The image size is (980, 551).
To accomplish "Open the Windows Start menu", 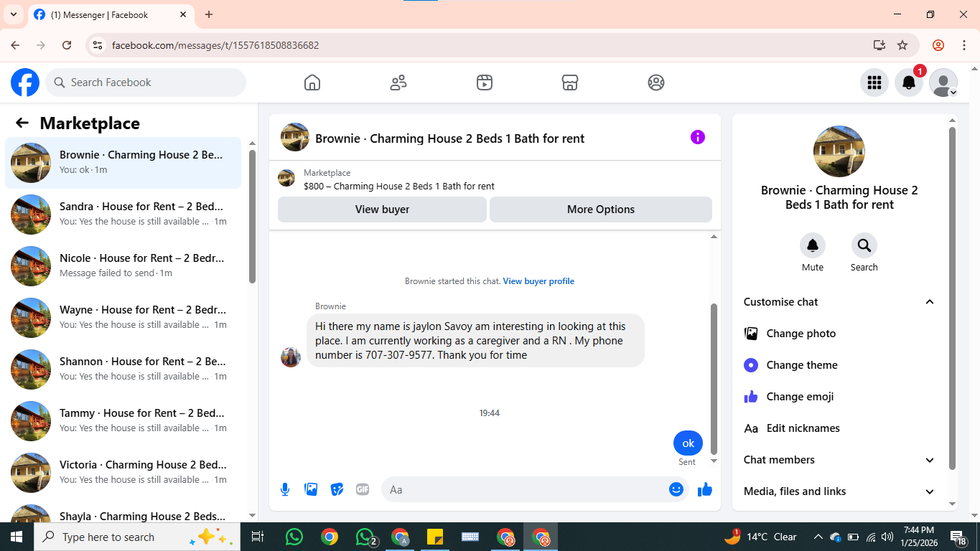I will [x=17, y=537].
